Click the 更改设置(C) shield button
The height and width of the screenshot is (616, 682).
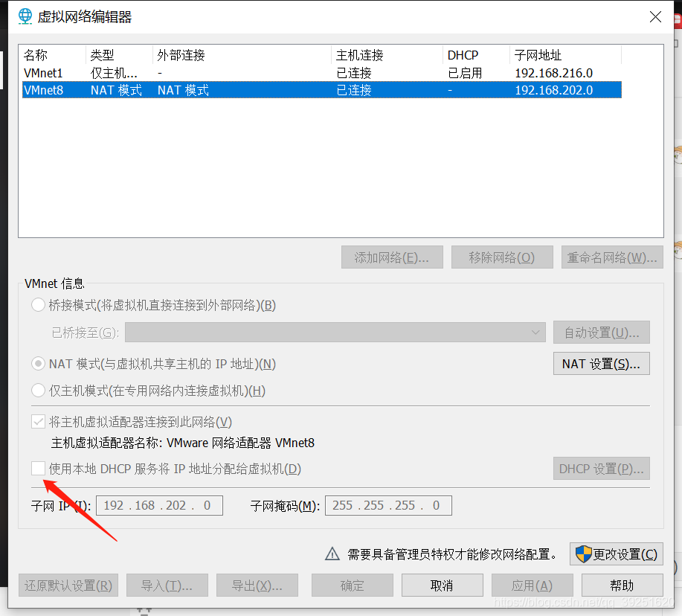point(617,554)
